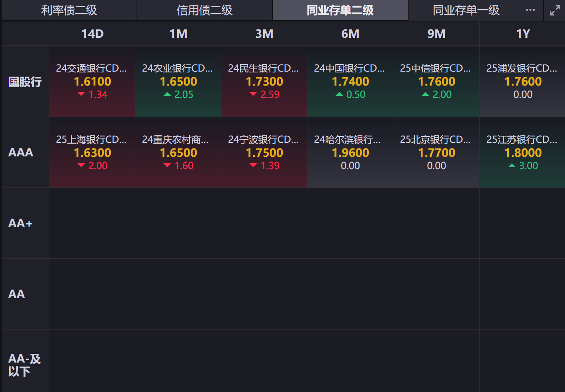Screen dimensions: 565x392
Task: Click the 0.50 change value
Action: [x=356, y=95]
